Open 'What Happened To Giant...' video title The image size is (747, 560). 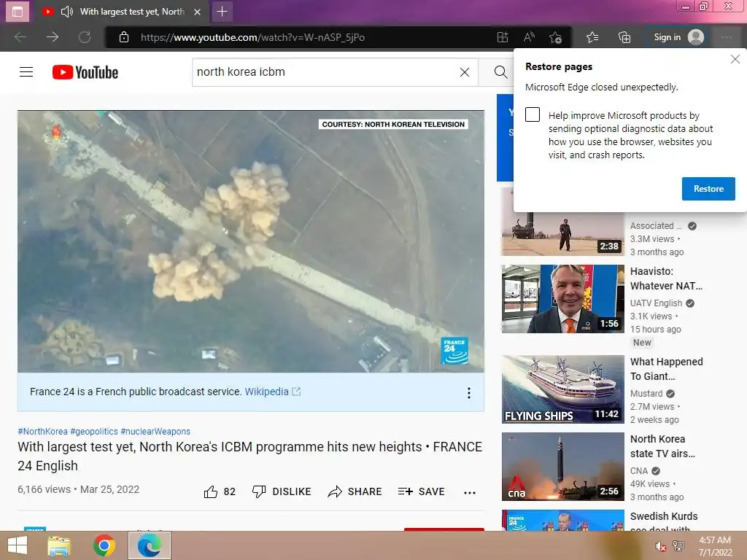(x=667, y=369)
